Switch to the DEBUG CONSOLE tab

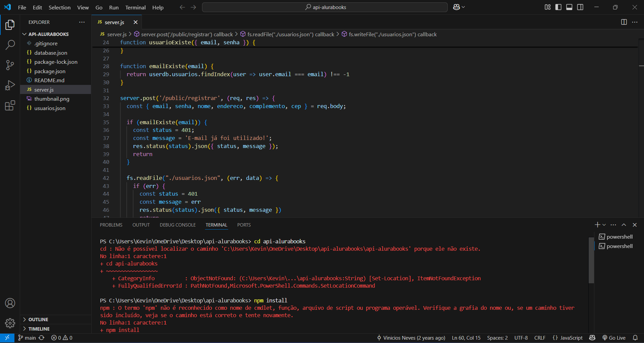pyautogui.click(x=178, y=225)
